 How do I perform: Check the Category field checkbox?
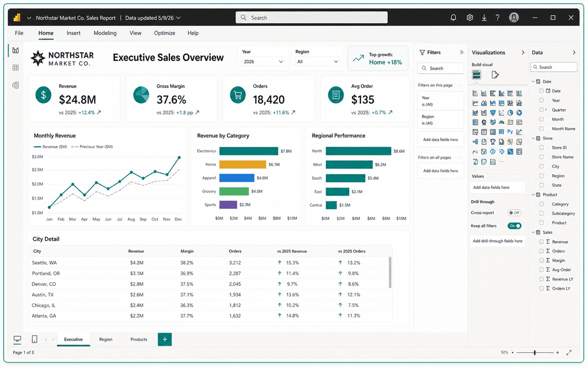[541, 204]
